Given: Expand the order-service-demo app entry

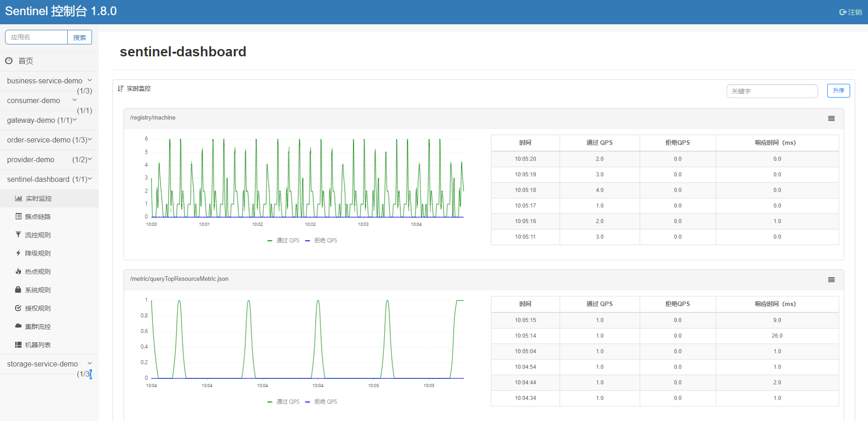Looking at the screenshot, I should (x=49, y=140).
